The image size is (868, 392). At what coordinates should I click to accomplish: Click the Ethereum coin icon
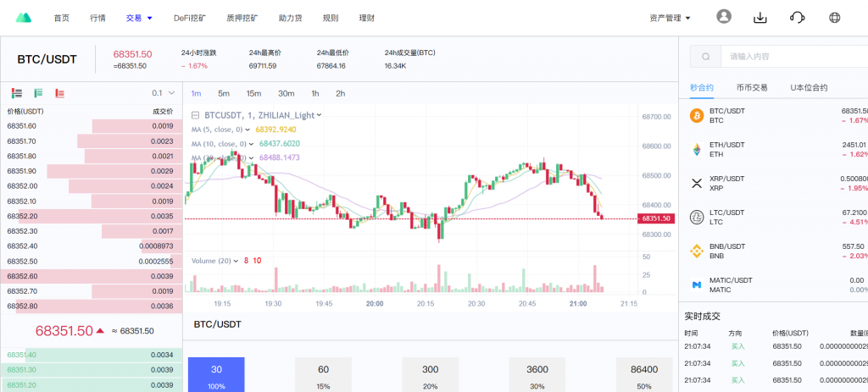click(x=696, y=149)
